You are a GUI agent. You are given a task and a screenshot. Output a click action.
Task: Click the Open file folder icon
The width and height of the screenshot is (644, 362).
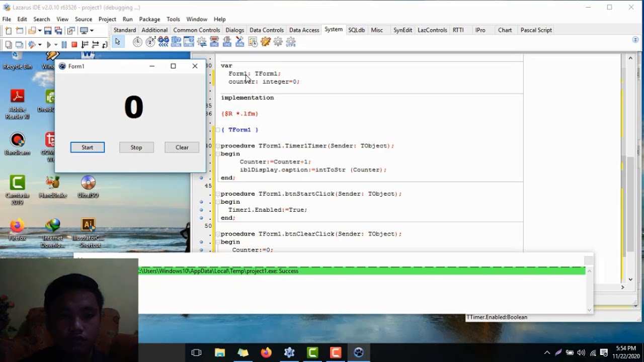coord(32,31)
